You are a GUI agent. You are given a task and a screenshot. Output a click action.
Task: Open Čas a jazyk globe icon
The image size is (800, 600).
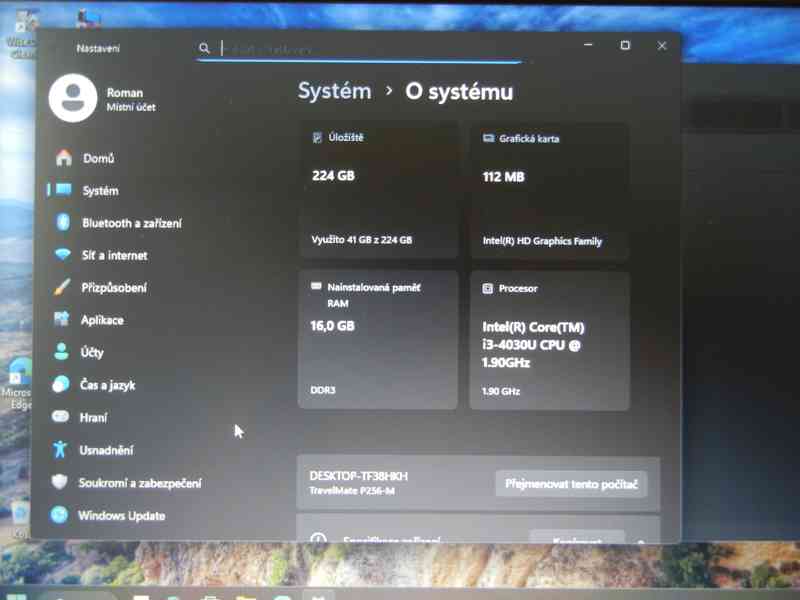click(61, 384)
